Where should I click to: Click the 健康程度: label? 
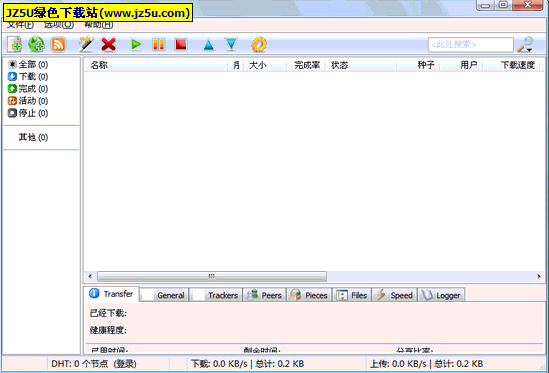click(x=108, y=330)
